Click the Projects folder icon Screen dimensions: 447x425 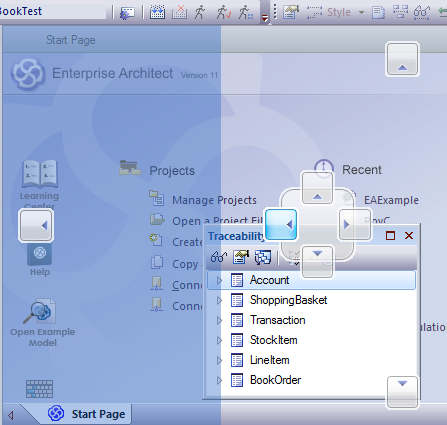point(129,168)
